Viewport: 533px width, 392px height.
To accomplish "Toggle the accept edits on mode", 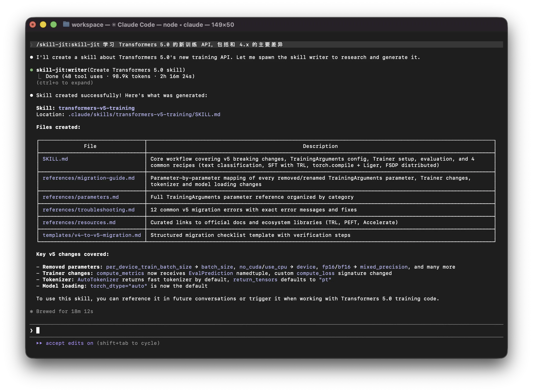I will [69, 343].
